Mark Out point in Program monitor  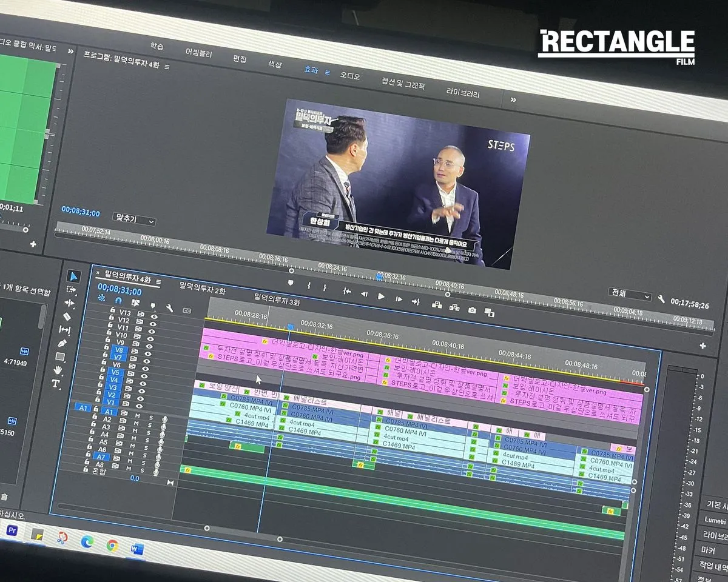[x=325, y=287]
